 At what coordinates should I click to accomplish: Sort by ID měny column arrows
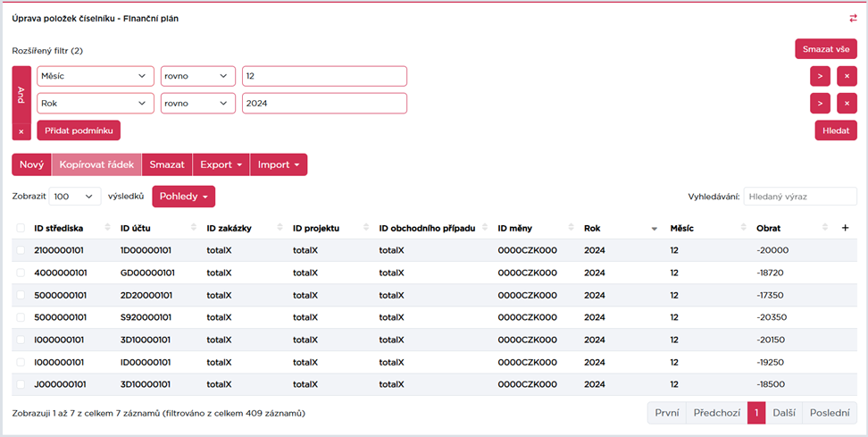[571, 228]
